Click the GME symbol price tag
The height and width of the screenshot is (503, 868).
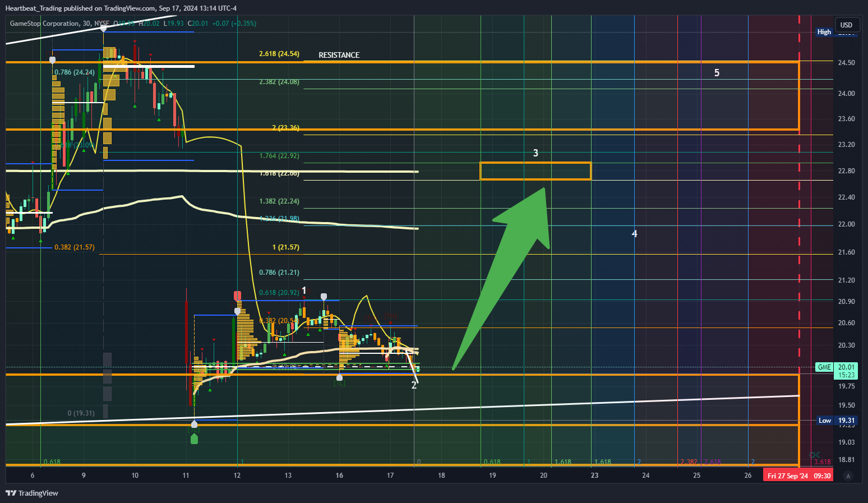click(824, 367)
